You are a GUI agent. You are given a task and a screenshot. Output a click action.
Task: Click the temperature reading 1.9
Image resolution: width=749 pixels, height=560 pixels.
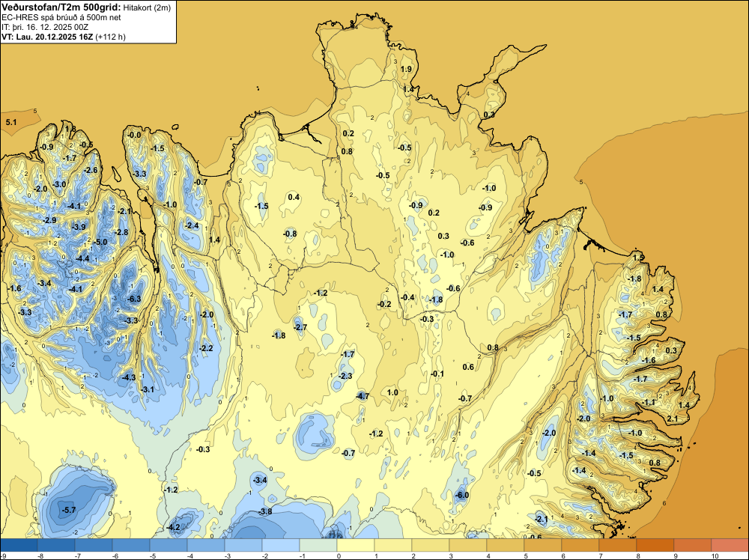tap(406, 69)
